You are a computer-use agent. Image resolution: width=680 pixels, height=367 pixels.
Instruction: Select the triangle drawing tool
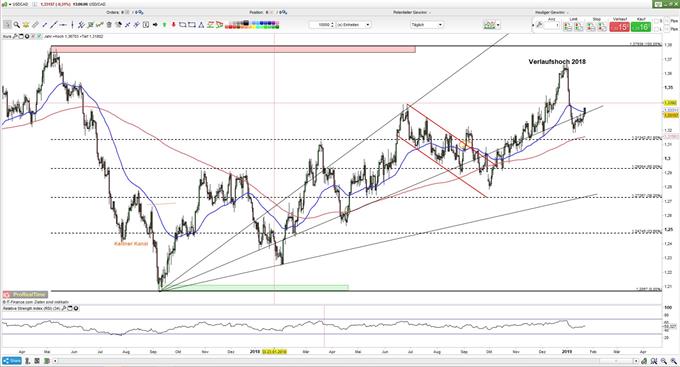point(201,25)
